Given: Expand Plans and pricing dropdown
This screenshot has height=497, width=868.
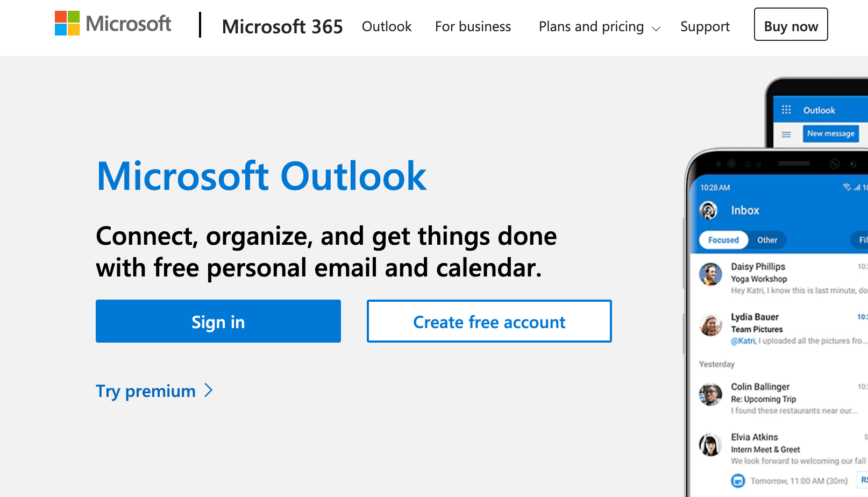Looking at the screenshot, I should tap(599, 26).
